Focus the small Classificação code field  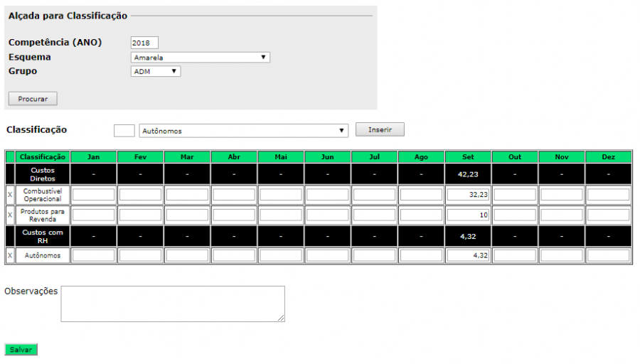pos(124,131)
